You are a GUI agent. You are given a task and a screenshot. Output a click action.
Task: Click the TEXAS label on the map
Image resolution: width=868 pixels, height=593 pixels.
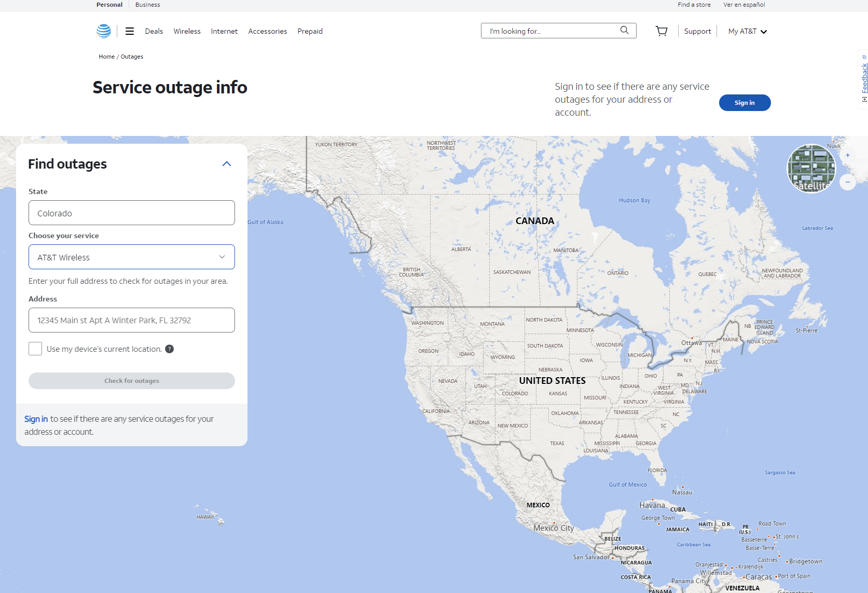pos(557,444)
